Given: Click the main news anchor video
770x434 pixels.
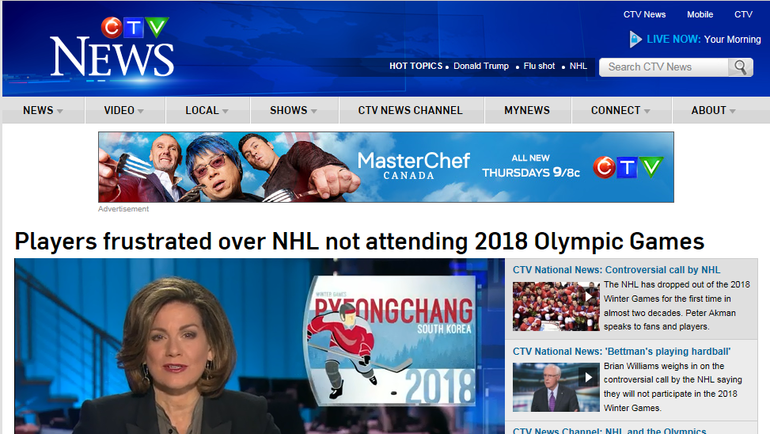Looking at the screenshot, I should 259,346.
